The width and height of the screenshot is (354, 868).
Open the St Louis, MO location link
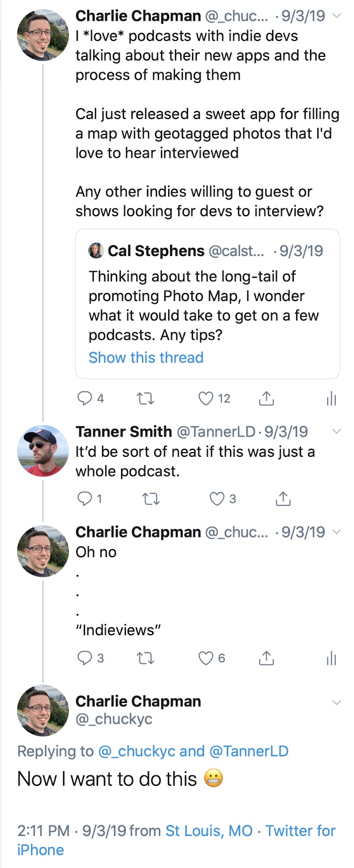(x=209, y=831)
